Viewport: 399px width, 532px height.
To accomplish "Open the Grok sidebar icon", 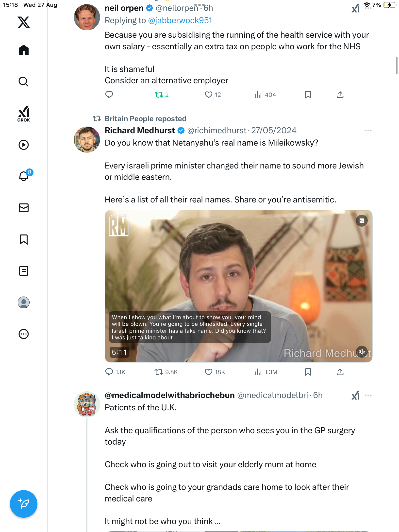I will click(x=24, y=114).
